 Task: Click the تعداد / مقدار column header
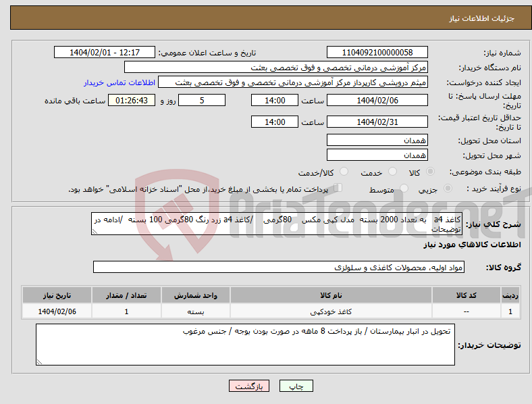pyautogui.click(x=126, y=295)
